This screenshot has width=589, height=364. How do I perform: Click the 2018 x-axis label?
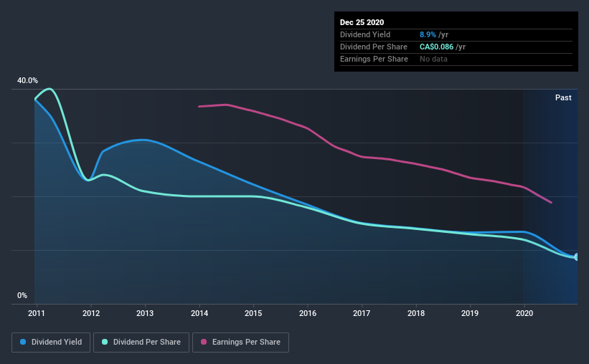(416, 313)
